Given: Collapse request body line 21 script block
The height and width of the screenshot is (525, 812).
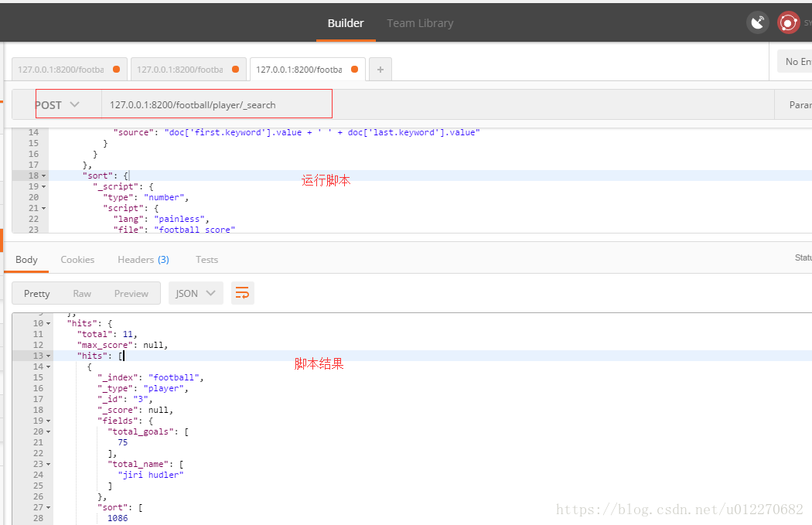Looking at the screenshot, I should (43, 209).
